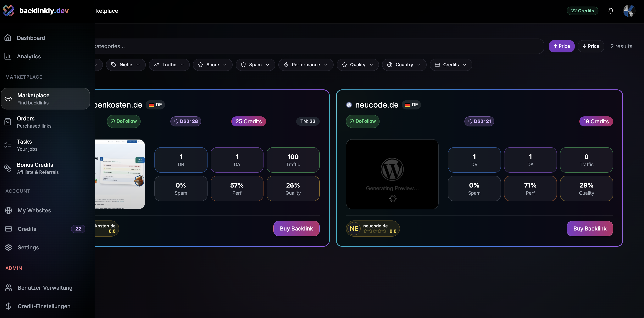The height and width of the screenshot is (318, 644).
Task: Click the Orders shopping bag icon
Action: pos(8,122)
